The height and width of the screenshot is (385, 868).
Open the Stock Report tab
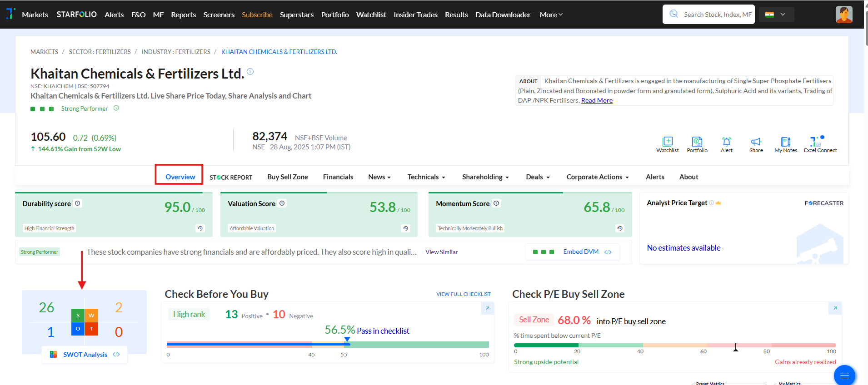click(231, 178)
